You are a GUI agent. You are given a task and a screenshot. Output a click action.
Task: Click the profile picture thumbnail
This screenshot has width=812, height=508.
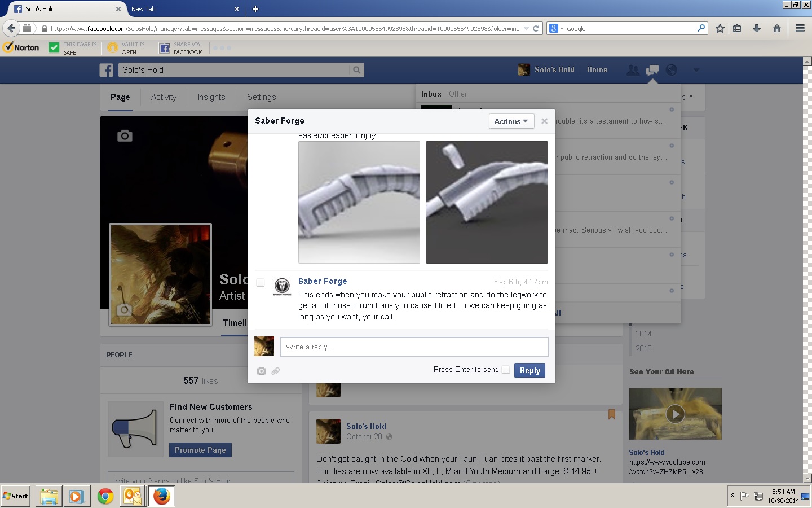click(161, 274)
